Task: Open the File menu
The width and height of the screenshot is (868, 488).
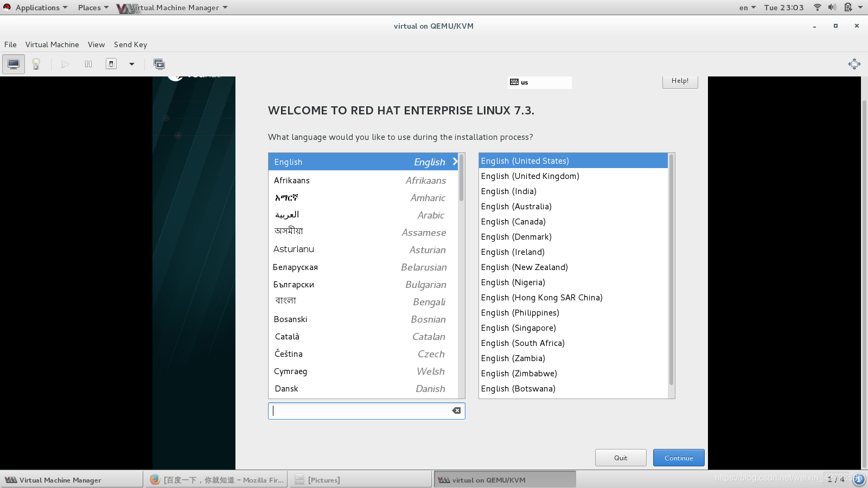Action: click(10, 44)
